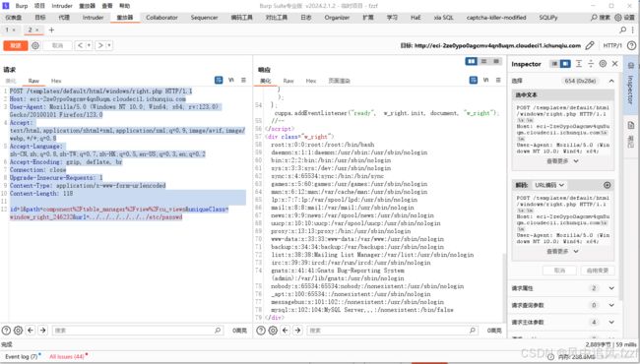Focus the response search field
Image resolution: width=640 pixels, height=364 pixels.
point(392,331)
